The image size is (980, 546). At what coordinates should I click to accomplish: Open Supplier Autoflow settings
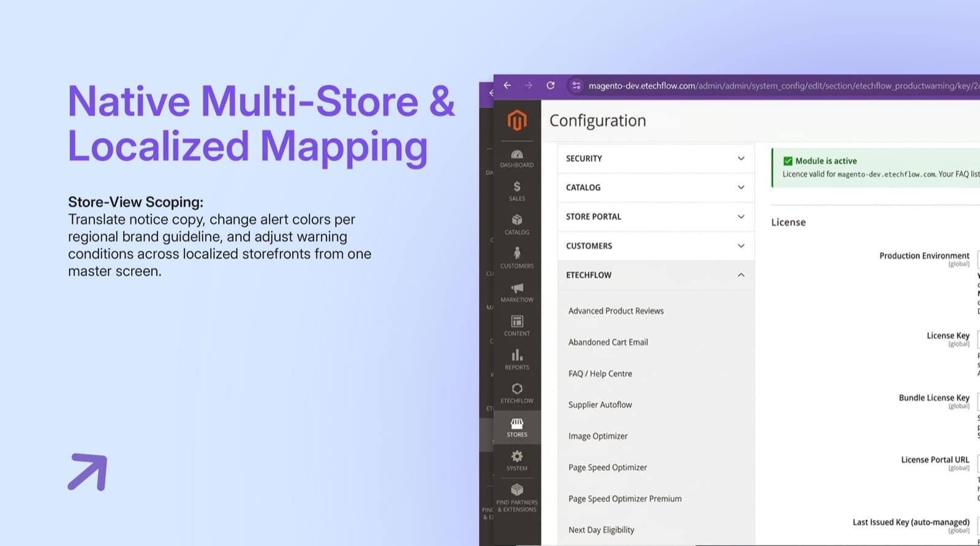coord(600,404)
